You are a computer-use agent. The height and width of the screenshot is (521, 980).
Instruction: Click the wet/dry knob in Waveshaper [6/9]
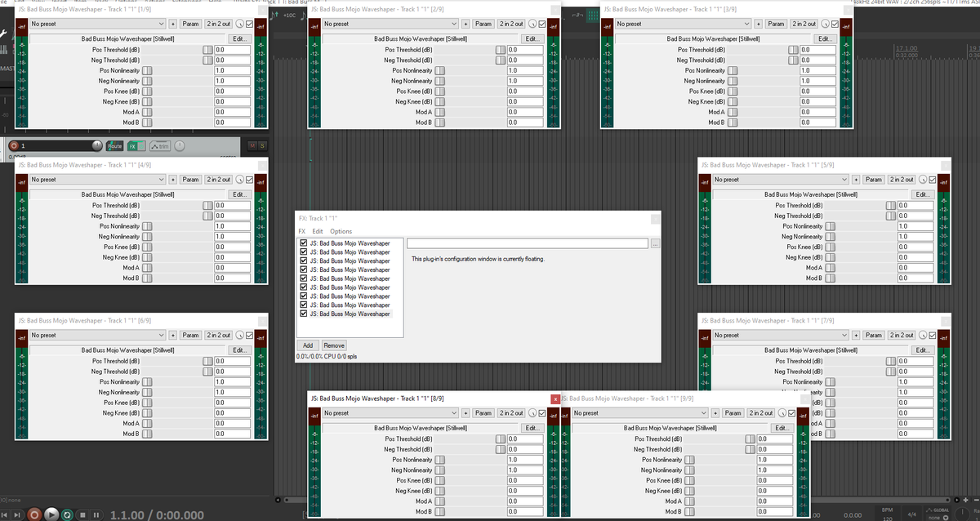pyautogui.click(x=238, y=335)
